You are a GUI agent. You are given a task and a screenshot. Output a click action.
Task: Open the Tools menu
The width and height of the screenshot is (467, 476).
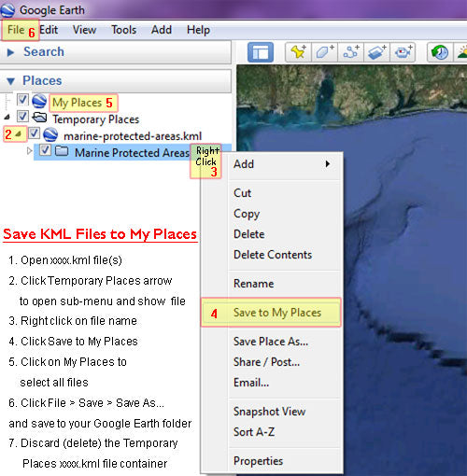(124, 30)
